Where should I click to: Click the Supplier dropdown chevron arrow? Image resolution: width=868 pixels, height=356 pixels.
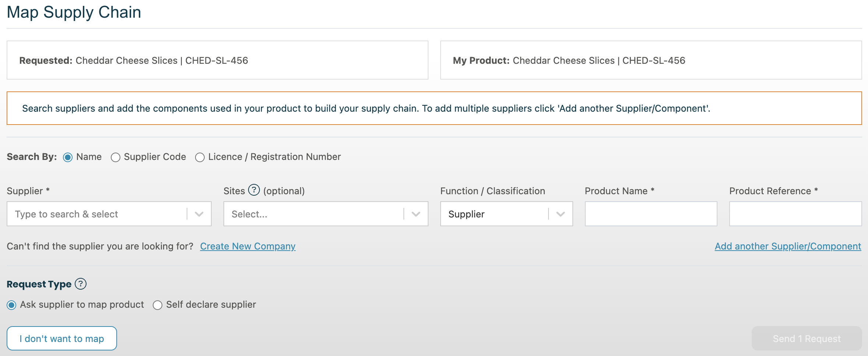tap(199, 214)
